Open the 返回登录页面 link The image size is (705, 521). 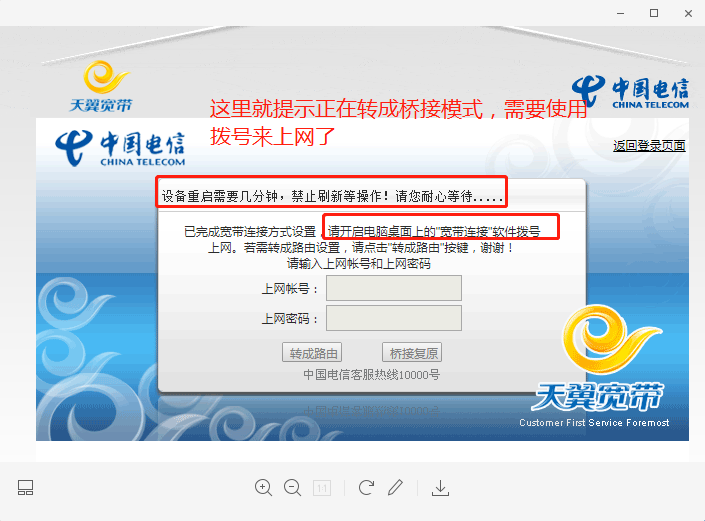649,146
